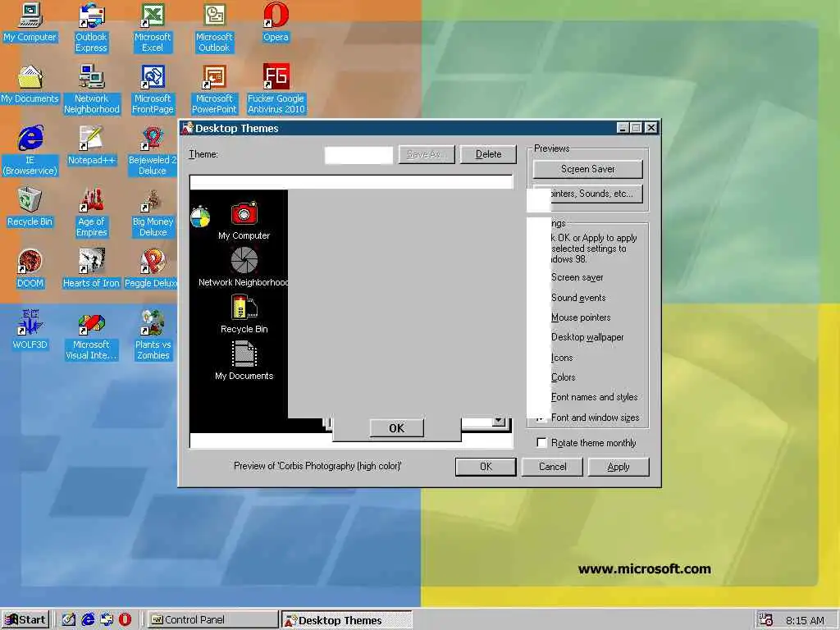The image size is (840, 630).
Task: Click the Notepad++ shortcut
Action: coord(92,146)
